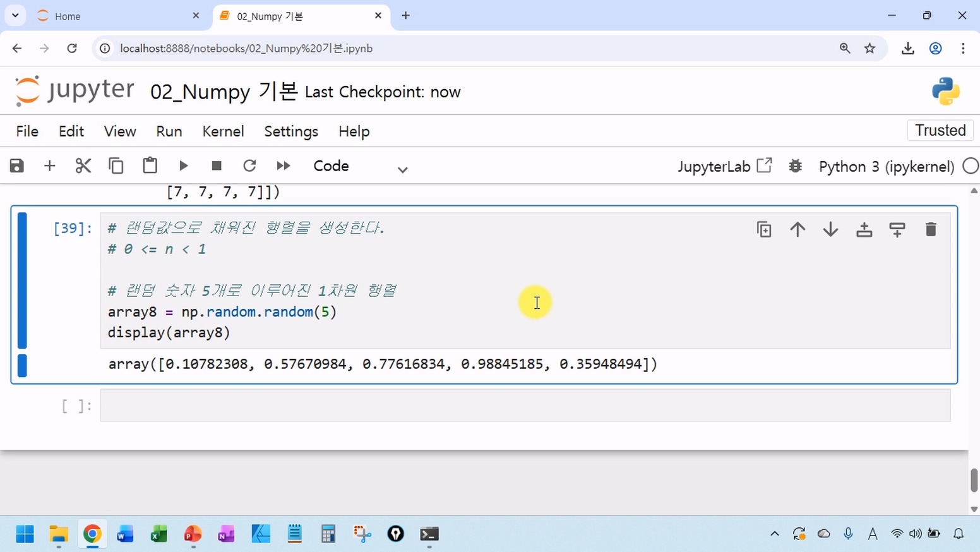Move cell 39 down
The height and width of the screenshot is (552, 980).
click(x=831, y=229)
